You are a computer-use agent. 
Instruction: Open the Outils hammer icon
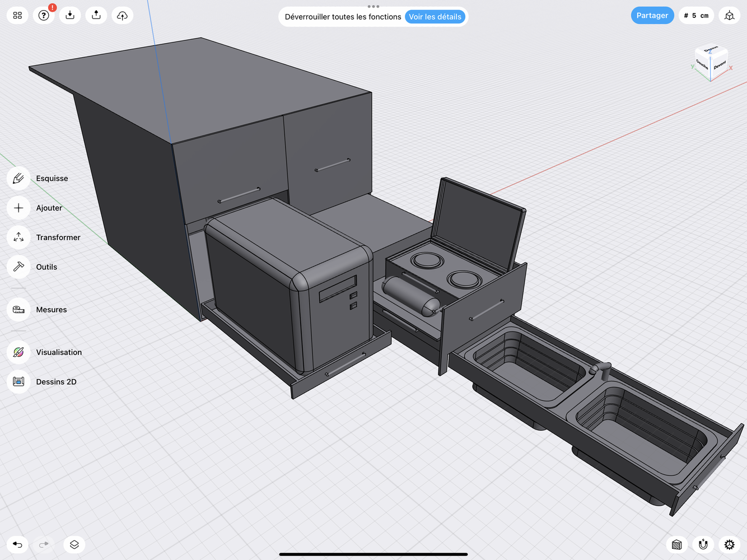click(x=18, y=267)
